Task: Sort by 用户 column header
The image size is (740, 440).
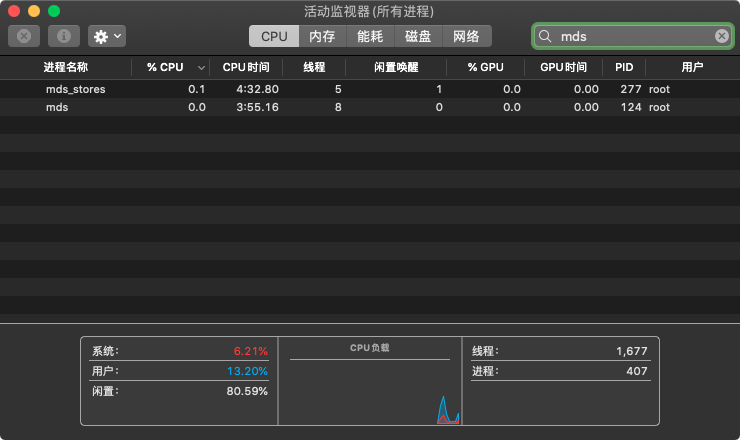Action: click(692, 68)
